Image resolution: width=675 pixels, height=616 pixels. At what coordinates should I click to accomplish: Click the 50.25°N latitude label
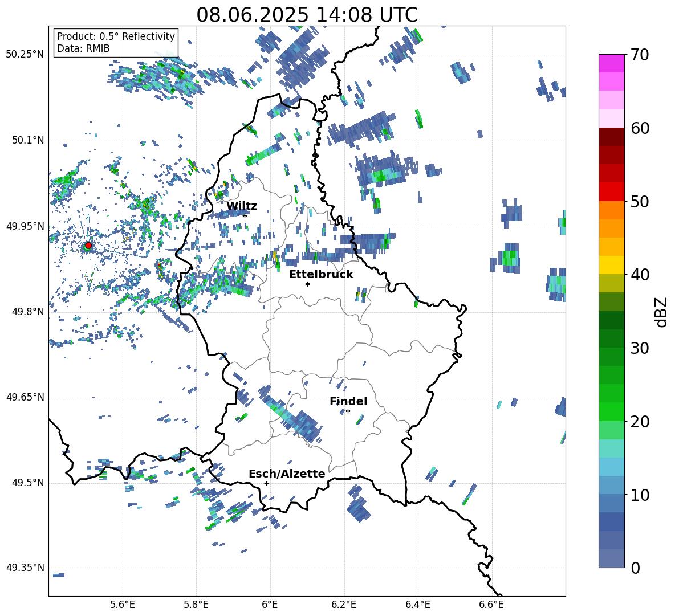point(25,55)
